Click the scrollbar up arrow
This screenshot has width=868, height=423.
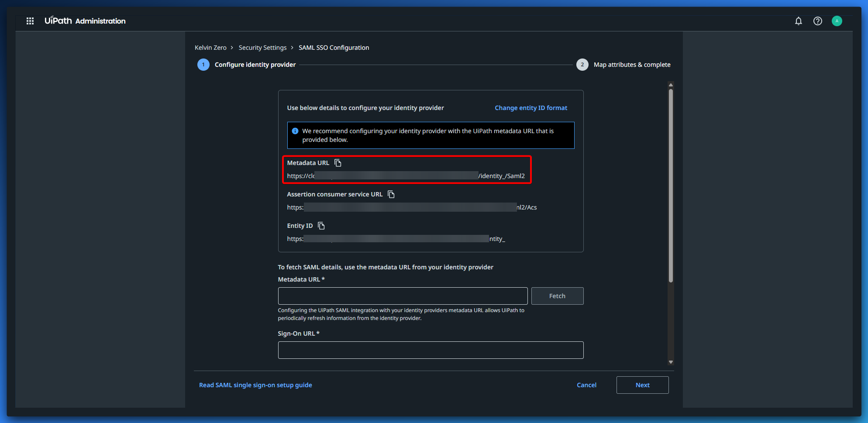[671, 85]
